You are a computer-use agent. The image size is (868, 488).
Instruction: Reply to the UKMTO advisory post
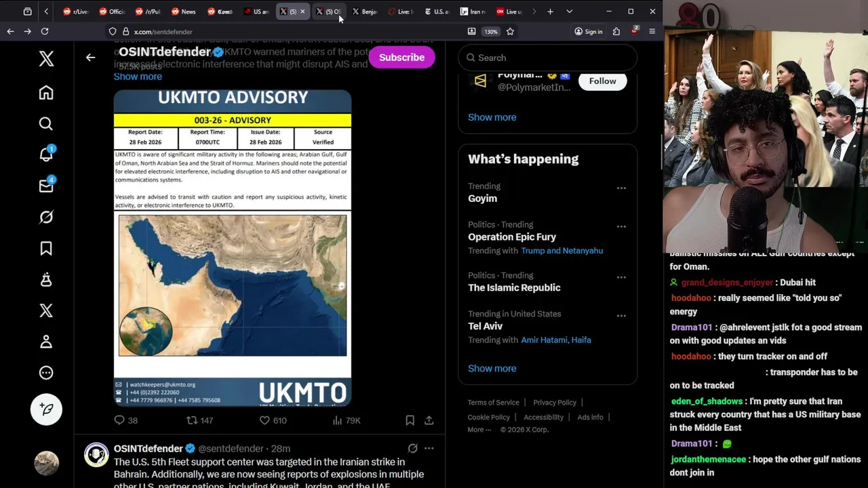tap(126, 420)
